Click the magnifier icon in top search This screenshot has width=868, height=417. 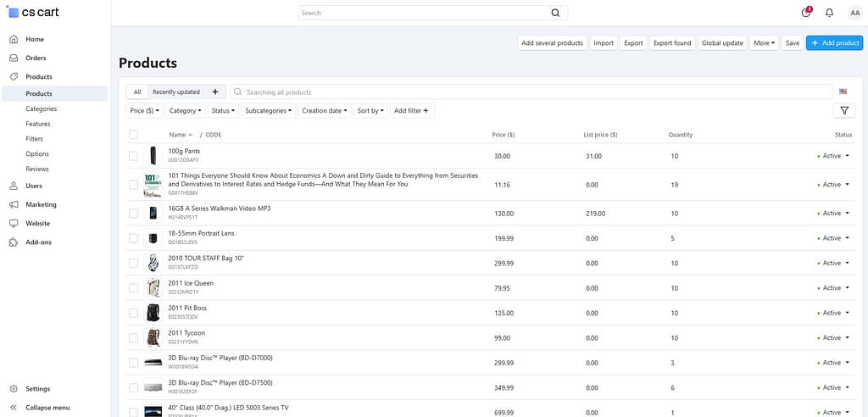pos(555,13)
